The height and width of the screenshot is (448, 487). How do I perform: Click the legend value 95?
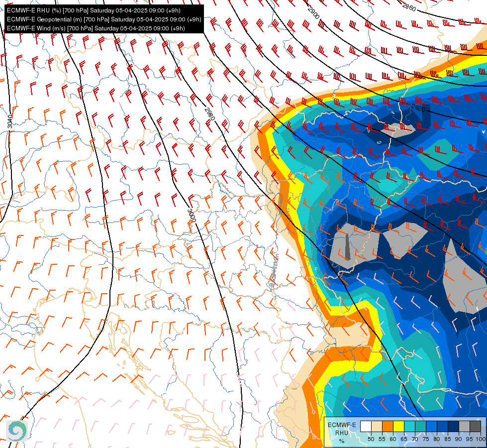469,439
